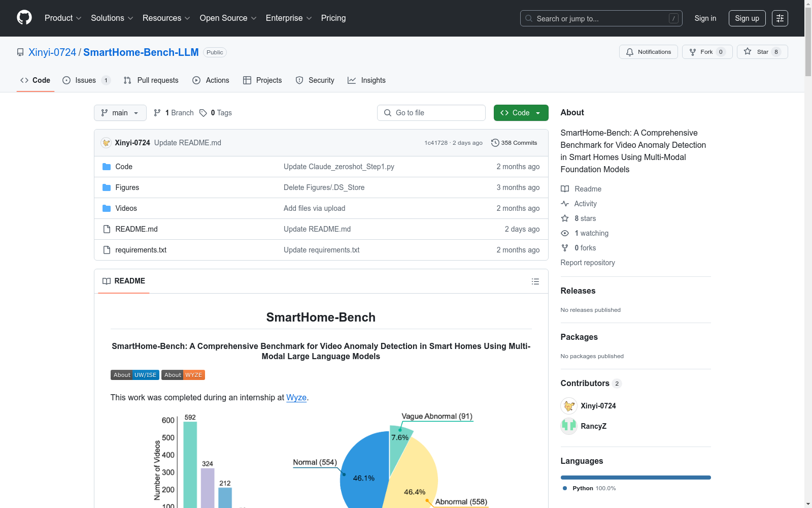Open the Projects tab
Screen dimensions: 812x508
pyautogui.click(x=262, y=80)
